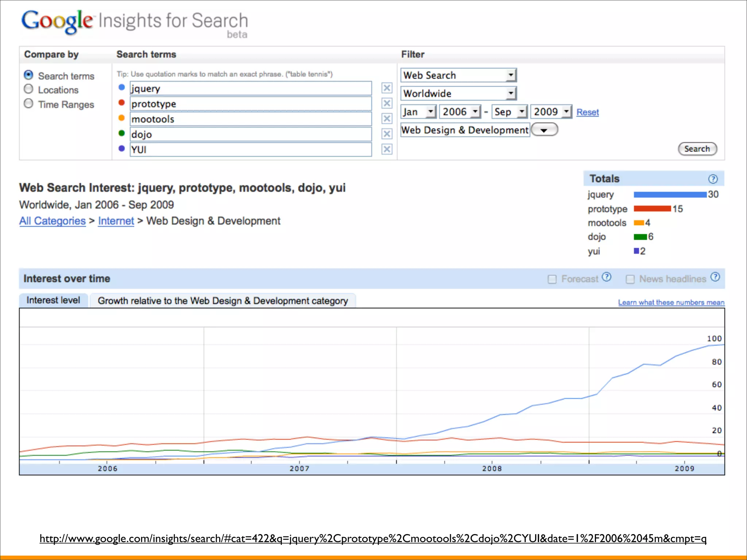Click the jquery totals bar

click(x=670, y=195)
